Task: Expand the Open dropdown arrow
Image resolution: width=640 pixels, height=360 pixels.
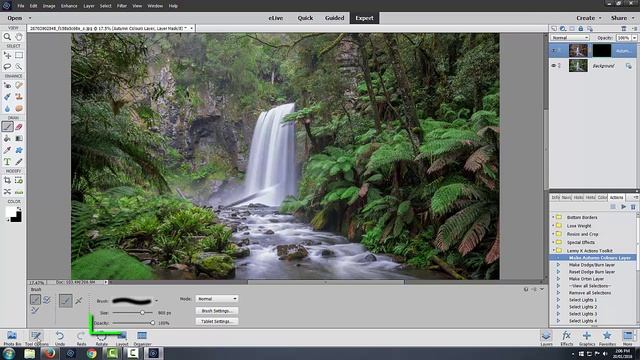Action: point(29,18)
